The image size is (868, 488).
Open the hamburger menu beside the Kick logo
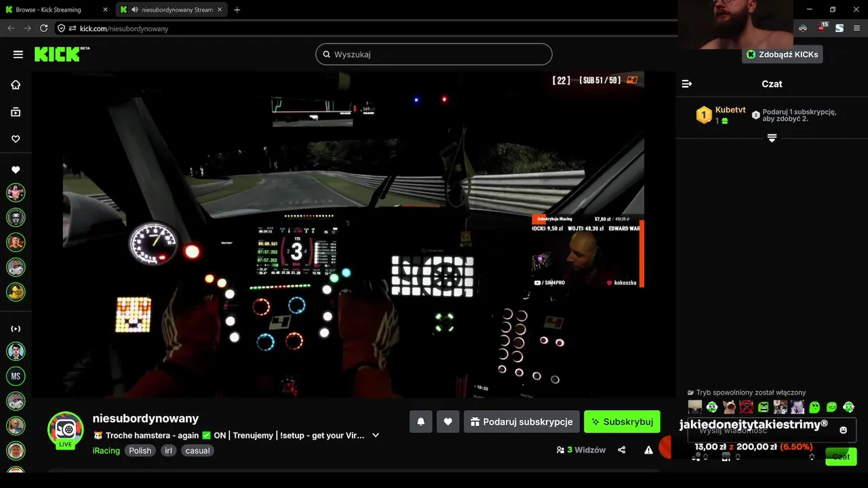[18, 54]
